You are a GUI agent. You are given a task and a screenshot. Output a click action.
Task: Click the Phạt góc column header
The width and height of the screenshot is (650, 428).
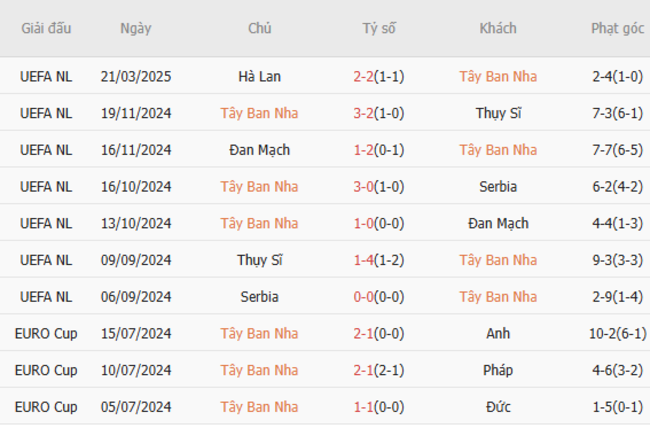coord(617,28)
